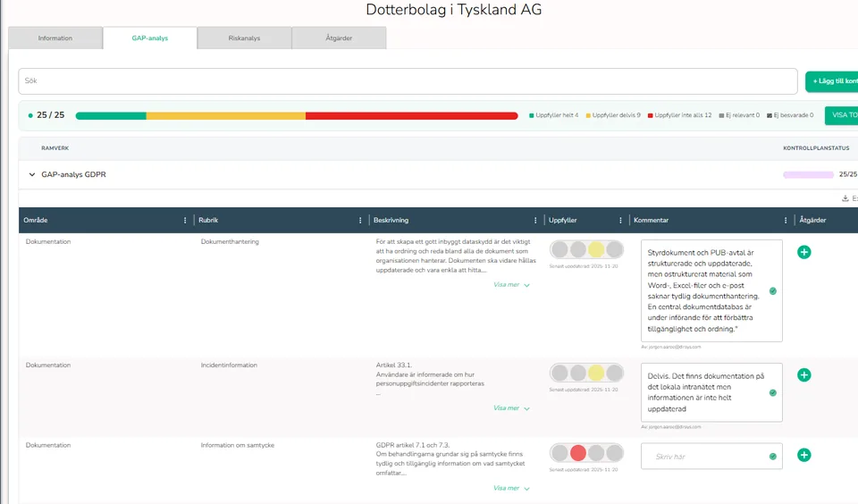Click the pink Kontrollplanstatus progress bar

(808, 174)
